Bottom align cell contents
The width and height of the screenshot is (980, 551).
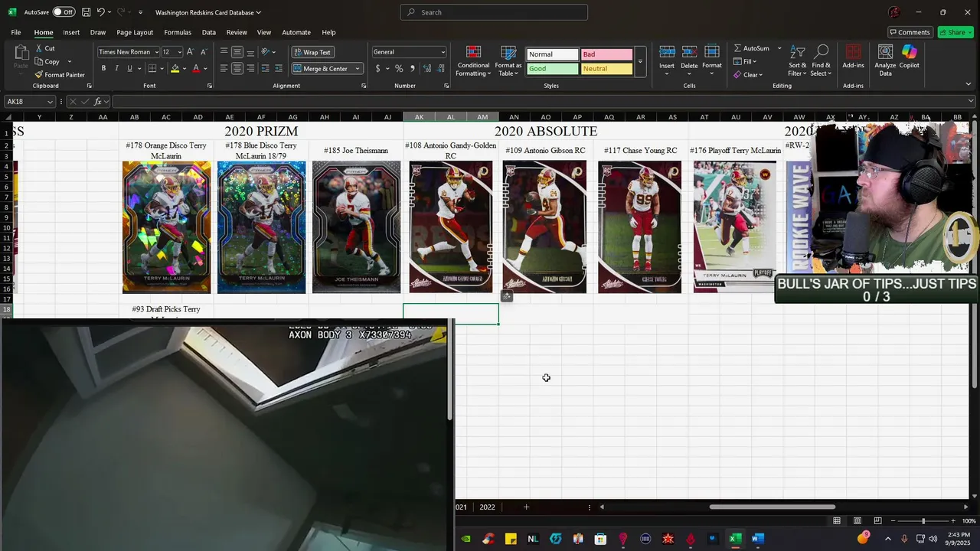tap(250, 52)
